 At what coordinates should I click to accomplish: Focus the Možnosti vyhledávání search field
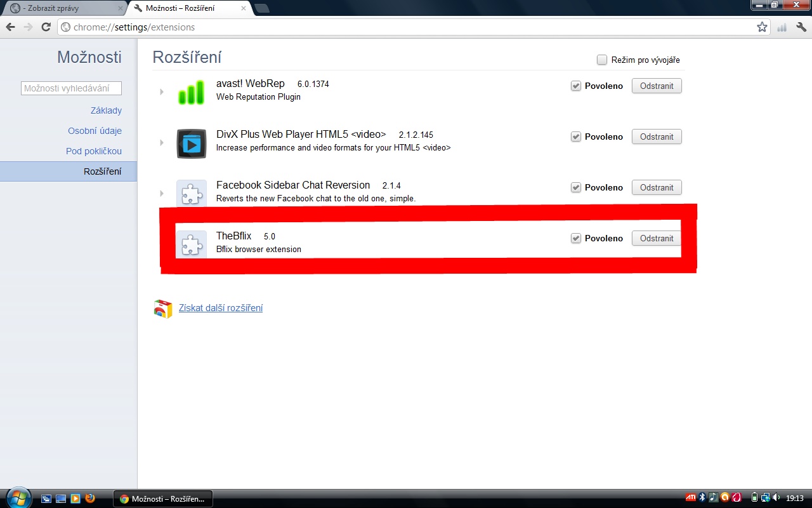[x=71, y=88]
